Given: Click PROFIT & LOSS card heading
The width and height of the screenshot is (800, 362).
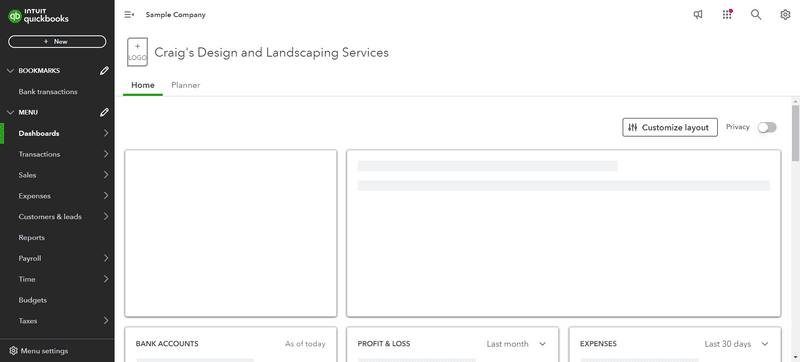Looking at the screenshot, I should pyautogui.click(x=384, y=344).
